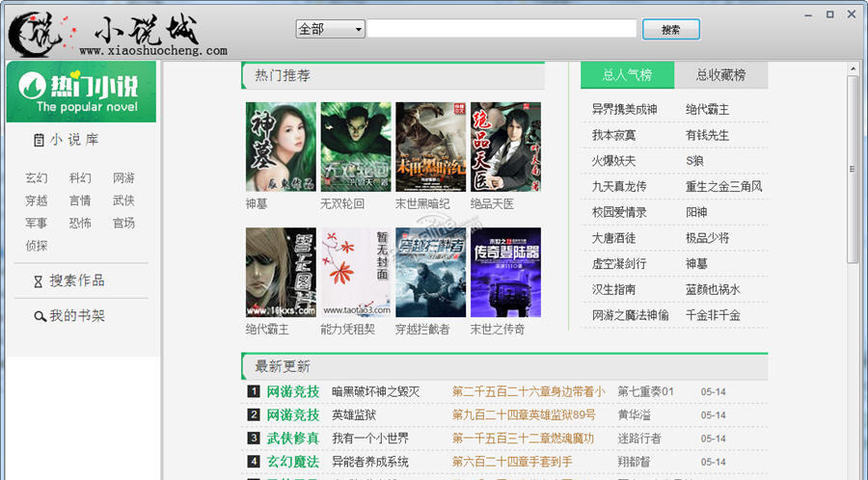Switch to the 总收藏榜 tab
Image resolution: width=868 pixels, height=480 pixels.
pos(720,75)
